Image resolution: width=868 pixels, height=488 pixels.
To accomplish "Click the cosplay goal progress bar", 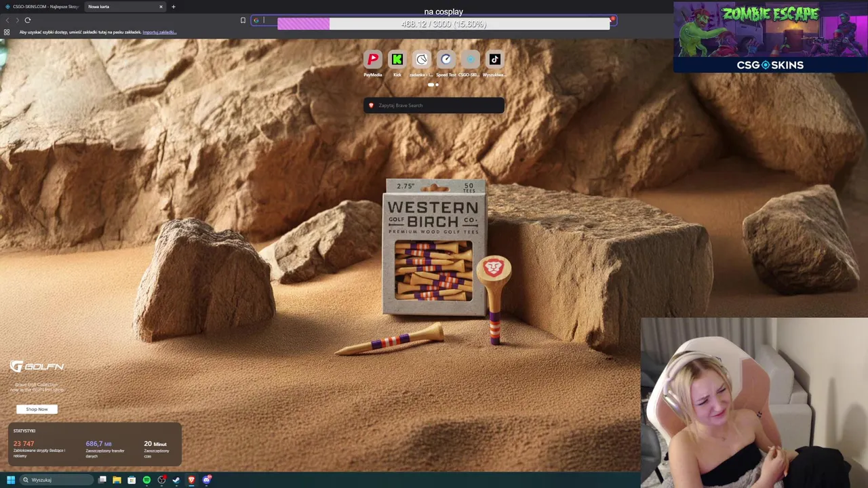I will click(x=443, y=24).
